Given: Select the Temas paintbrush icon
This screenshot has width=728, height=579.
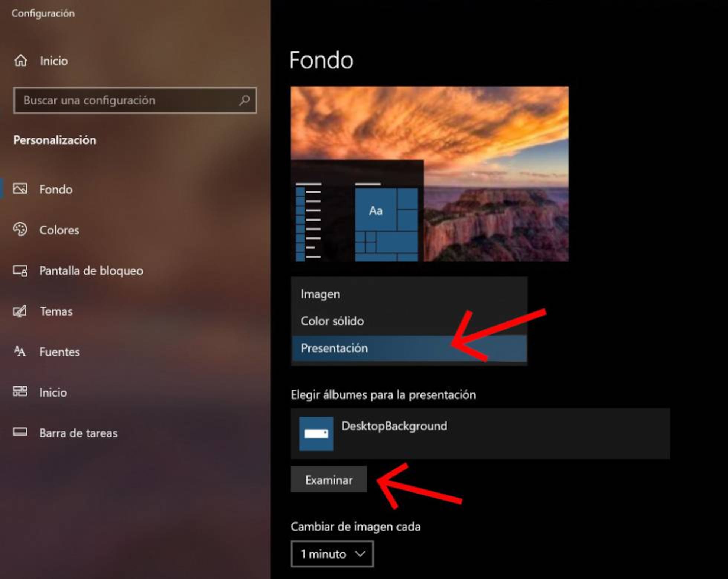Looking at the screenshot, I should (20, 311).
